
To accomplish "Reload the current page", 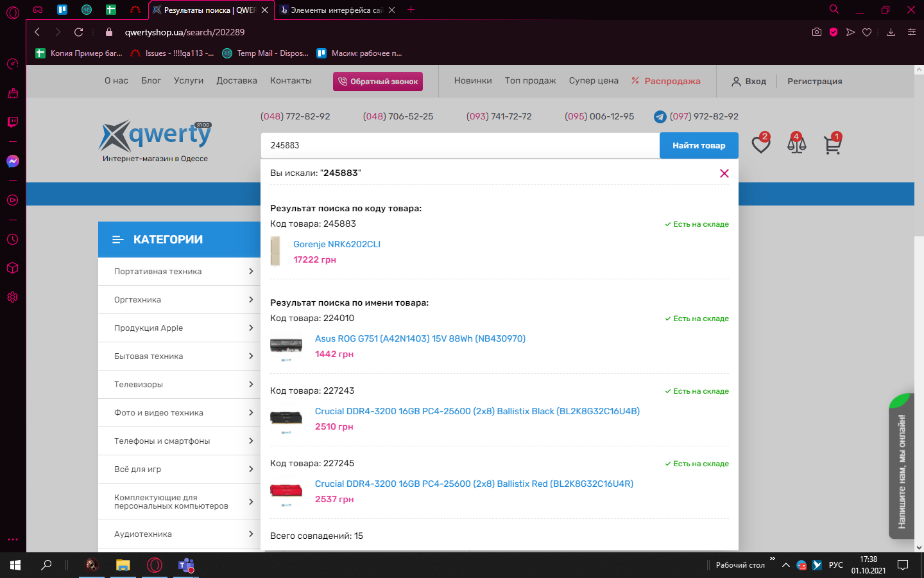I will 79,32.
